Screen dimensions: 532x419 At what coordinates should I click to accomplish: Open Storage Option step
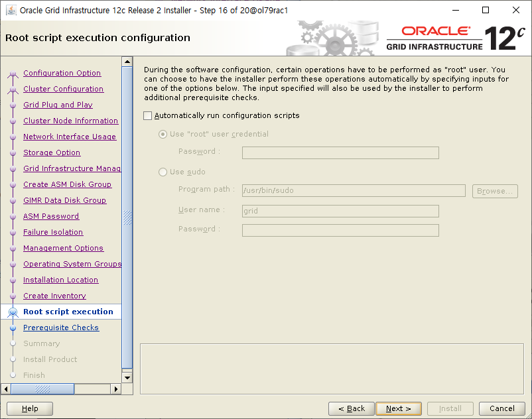52,152
